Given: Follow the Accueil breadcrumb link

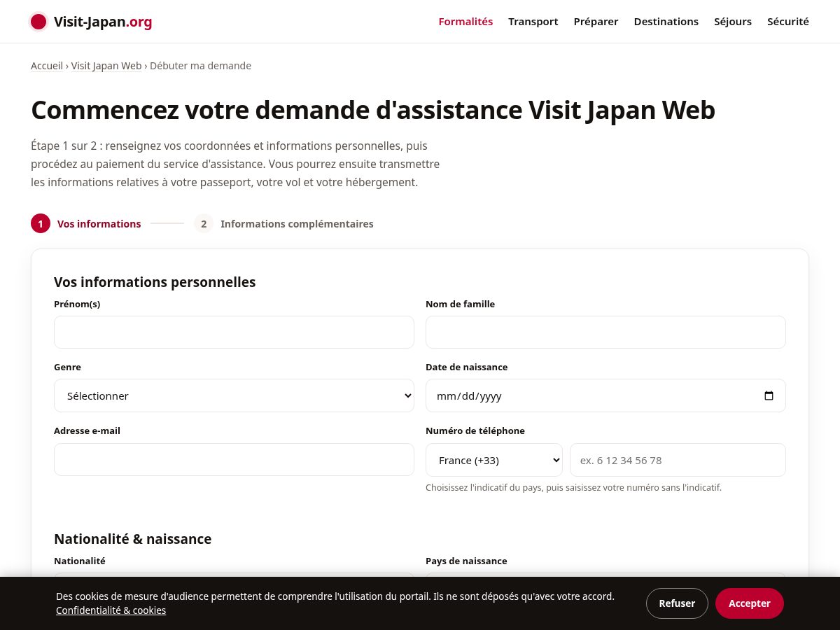Looking at the screenshot, I should tap(47, 66).
